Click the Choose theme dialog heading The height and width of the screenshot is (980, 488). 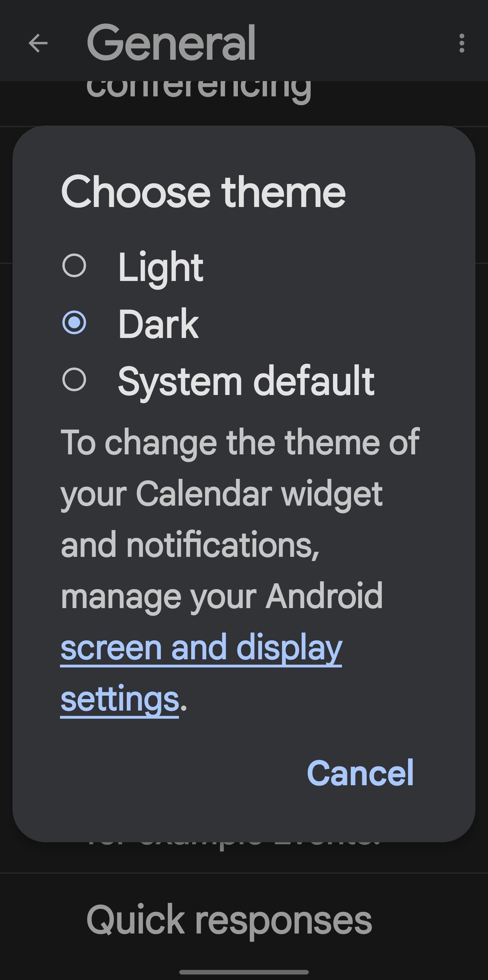(x=203, y=191)
